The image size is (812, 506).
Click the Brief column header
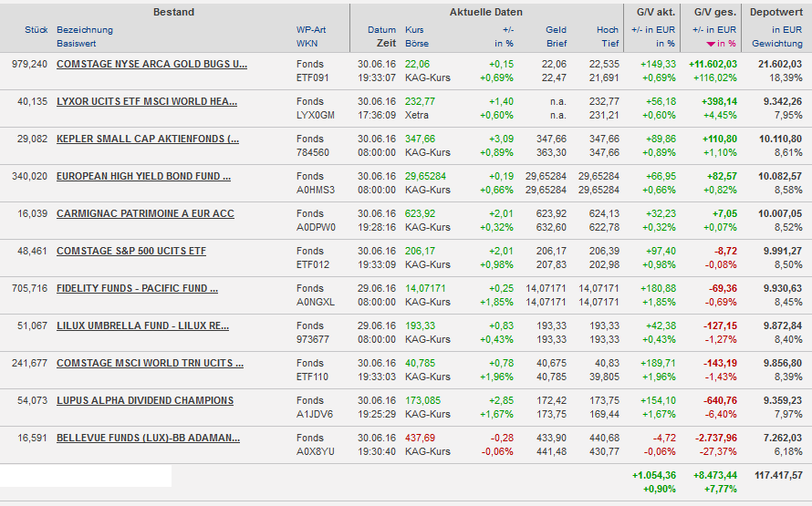tap(557, 44)
